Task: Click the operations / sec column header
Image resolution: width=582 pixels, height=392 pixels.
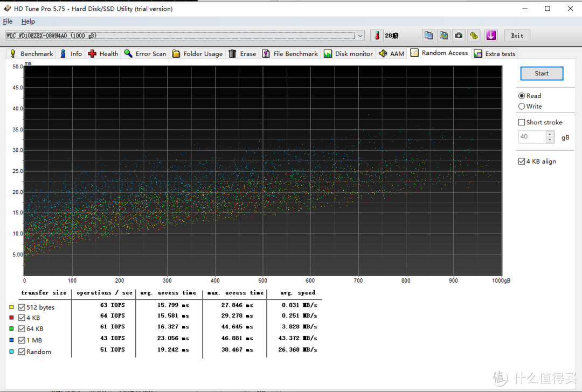Action: (x=105, y=292)
